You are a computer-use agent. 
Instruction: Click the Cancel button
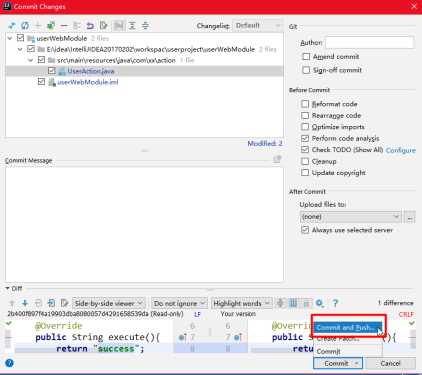coord(390,363)
